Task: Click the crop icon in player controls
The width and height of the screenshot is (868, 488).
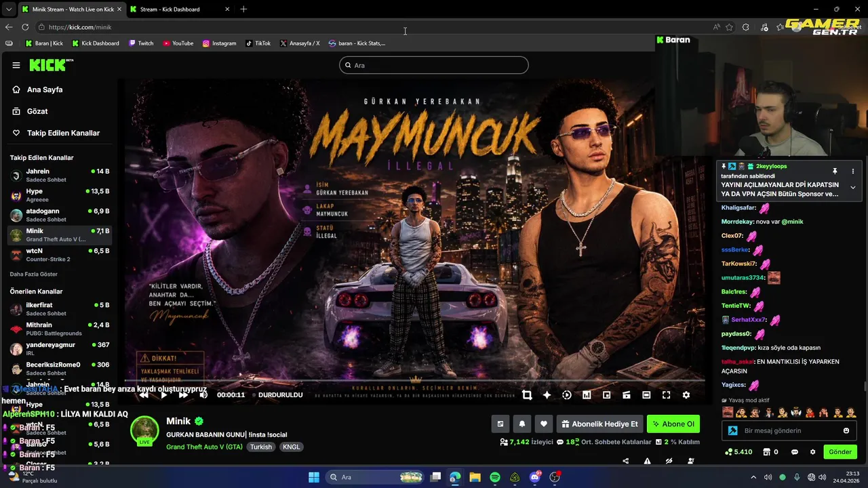Action: pos(527,395)
